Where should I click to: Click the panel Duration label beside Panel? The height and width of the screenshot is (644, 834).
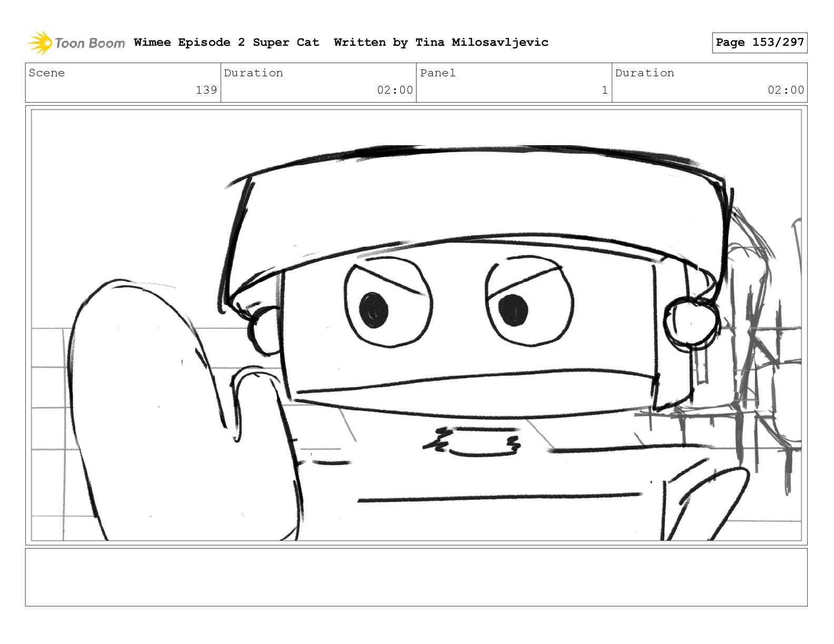coord(644,73)
